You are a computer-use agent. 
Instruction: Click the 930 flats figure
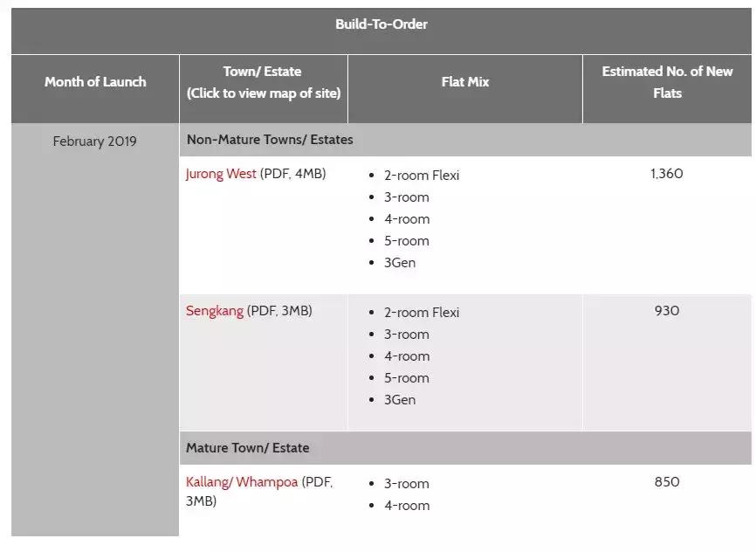pyautogui.click(x=667, y=311)
